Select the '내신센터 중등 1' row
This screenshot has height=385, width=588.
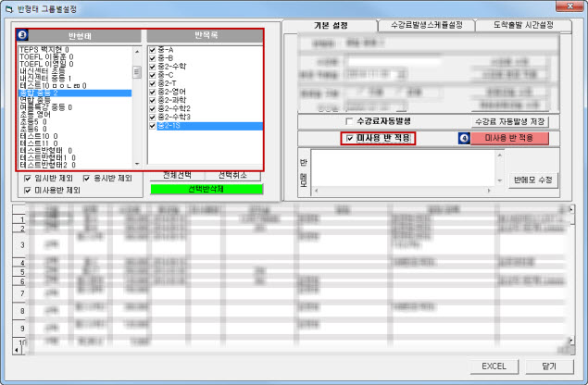tap(75, 79)
